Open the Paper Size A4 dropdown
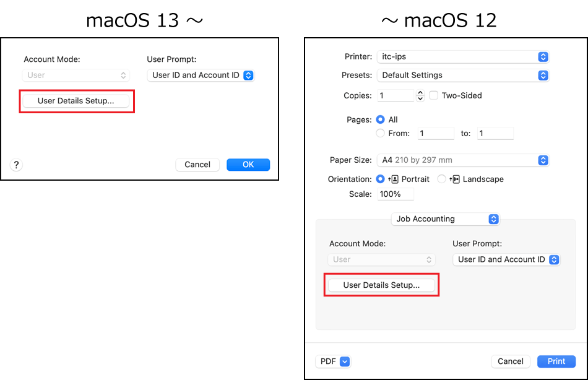The height and width of the screenshot is (380, 588). 462,160
